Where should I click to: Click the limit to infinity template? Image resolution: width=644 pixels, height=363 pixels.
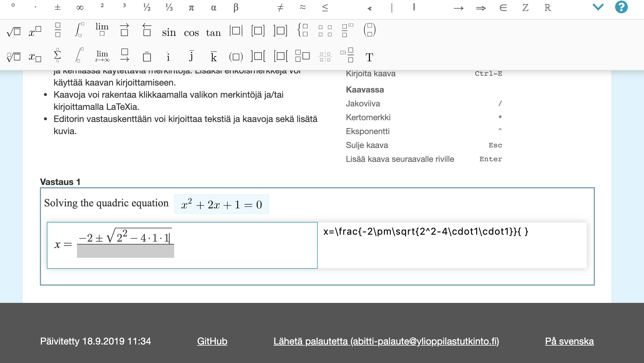102,56
